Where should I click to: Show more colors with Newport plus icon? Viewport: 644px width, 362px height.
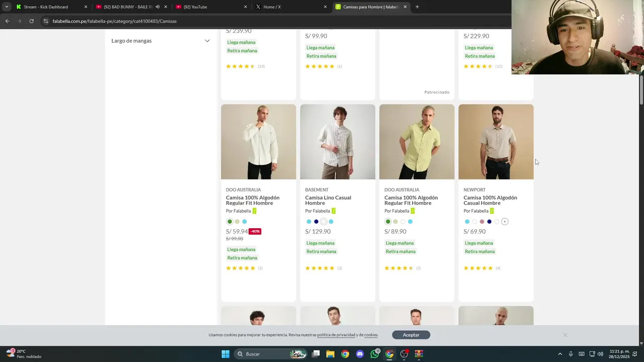point(505,222)
